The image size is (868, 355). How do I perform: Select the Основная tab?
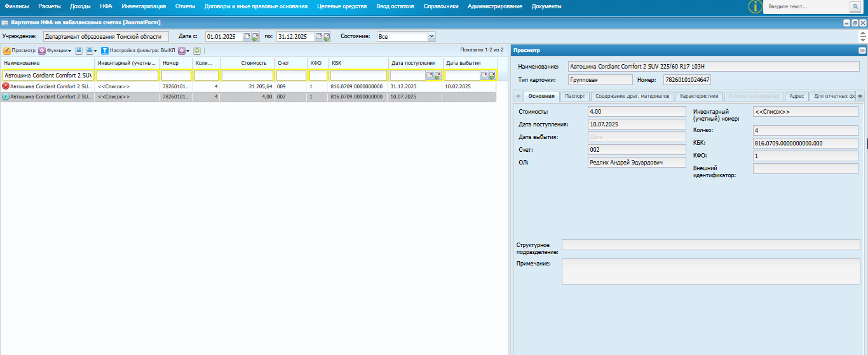click(542, 96)
